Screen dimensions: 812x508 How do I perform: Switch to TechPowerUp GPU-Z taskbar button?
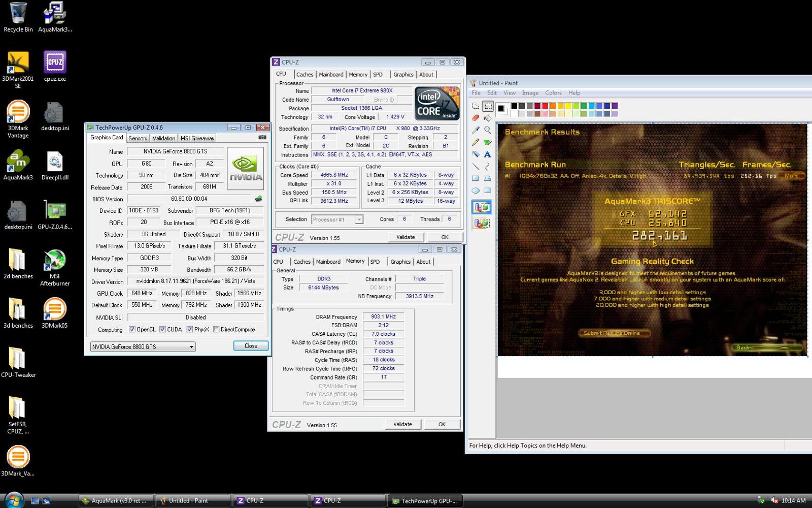(425, 501)
